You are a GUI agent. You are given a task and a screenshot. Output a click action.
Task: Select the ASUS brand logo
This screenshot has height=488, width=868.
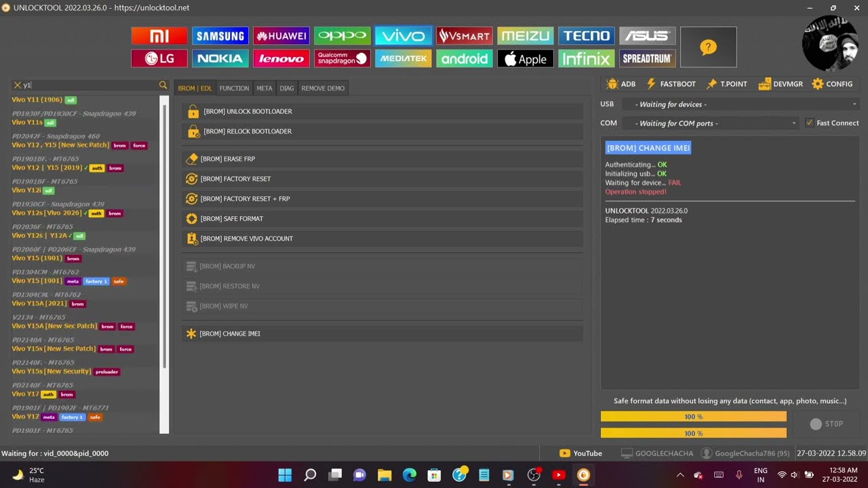pos(647,36)
